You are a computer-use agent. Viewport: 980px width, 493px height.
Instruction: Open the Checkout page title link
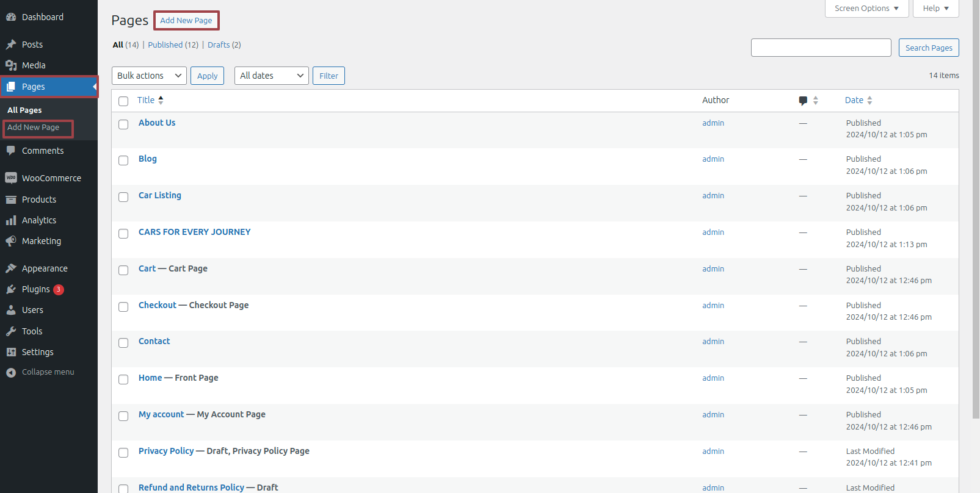pyautogui.click(x=157, y=305)
